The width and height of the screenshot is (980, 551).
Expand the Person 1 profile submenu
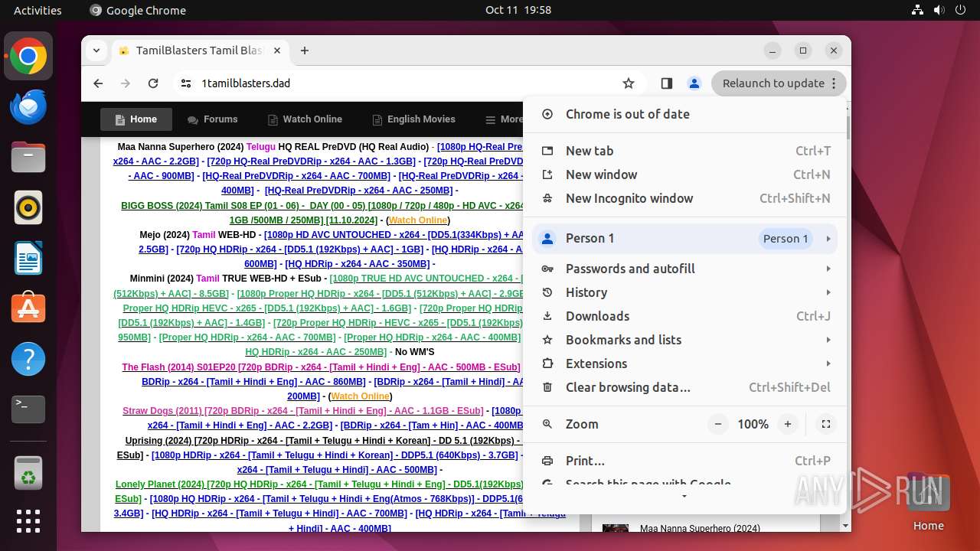coord(684,238)
